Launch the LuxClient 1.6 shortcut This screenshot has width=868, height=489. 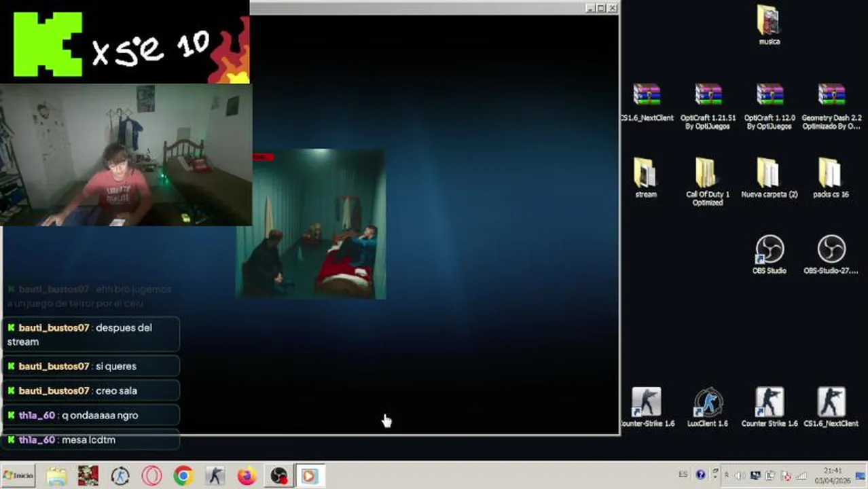(708, 407)
